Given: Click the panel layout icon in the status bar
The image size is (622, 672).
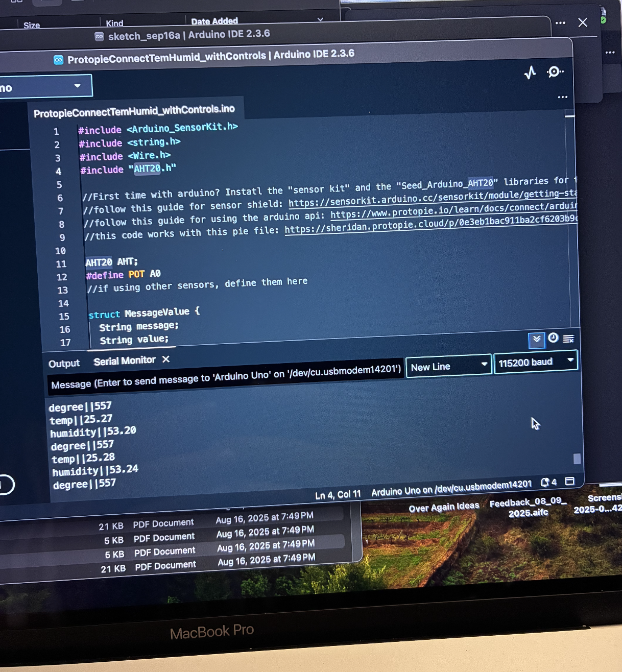Looking at the screenshot, I should click(x=569, y=481).
